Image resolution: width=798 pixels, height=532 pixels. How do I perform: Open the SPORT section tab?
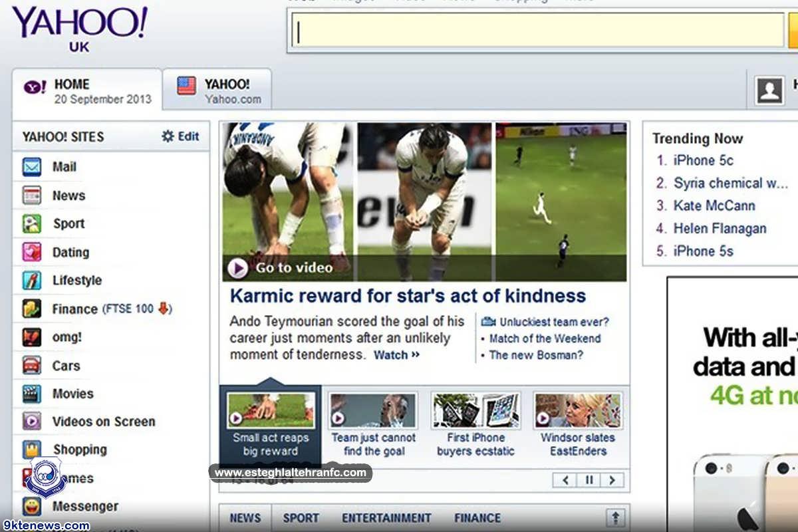301,518
